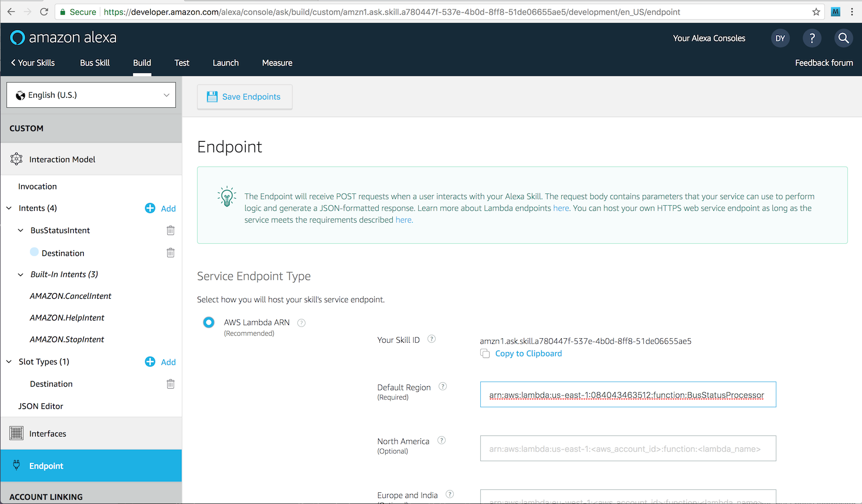Follow the 'here' link about service requirements
Image resolution: width=862 pixels, height=504 pixels.
(403, 220)
